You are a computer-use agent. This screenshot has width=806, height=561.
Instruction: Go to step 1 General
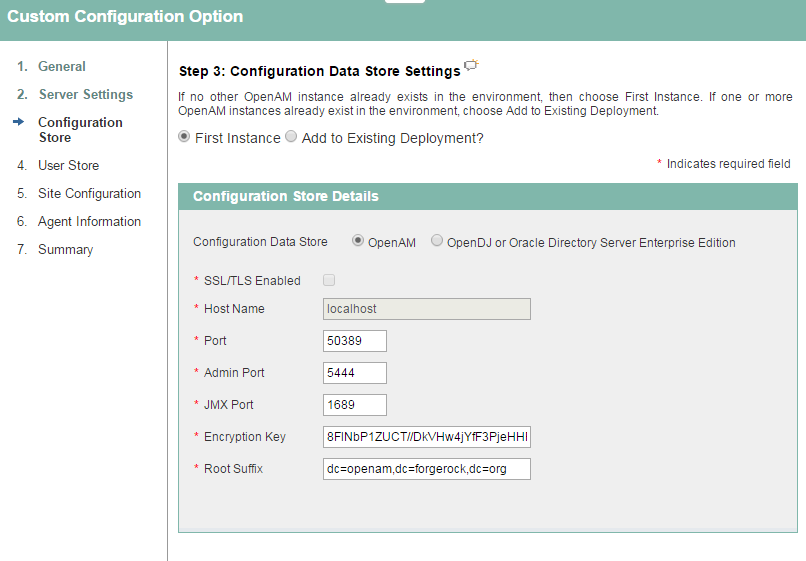[62, 66]
